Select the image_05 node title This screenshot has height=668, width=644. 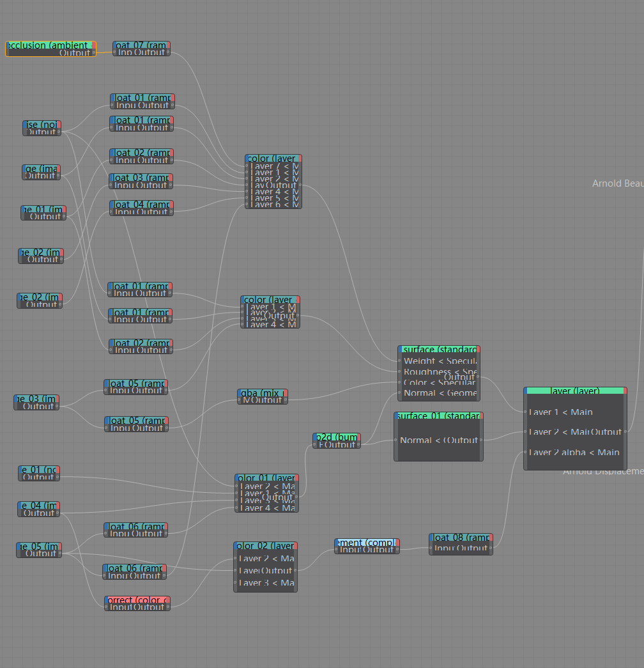[39, 546]
